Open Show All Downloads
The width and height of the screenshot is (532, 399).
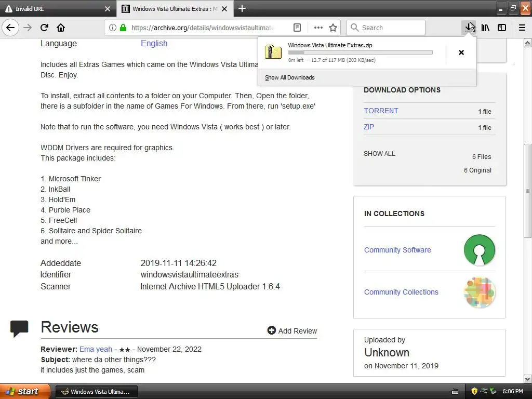click(290, 77)
